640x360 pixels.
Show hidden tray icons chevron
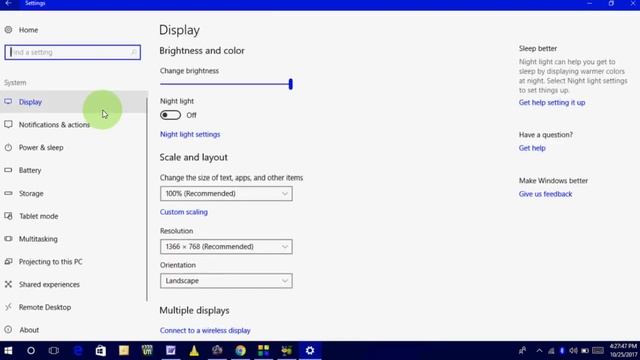(539, 351)
